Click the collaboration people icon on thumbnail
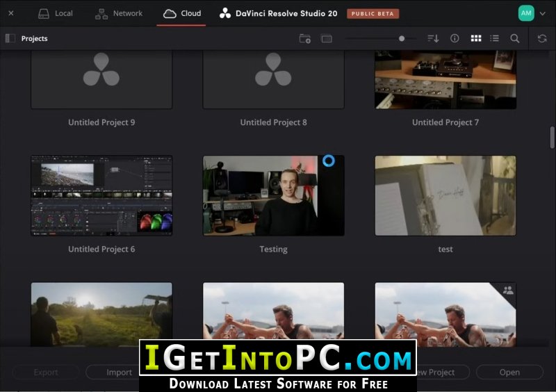This screenshot has width=556, height=392. click(508, 291)
